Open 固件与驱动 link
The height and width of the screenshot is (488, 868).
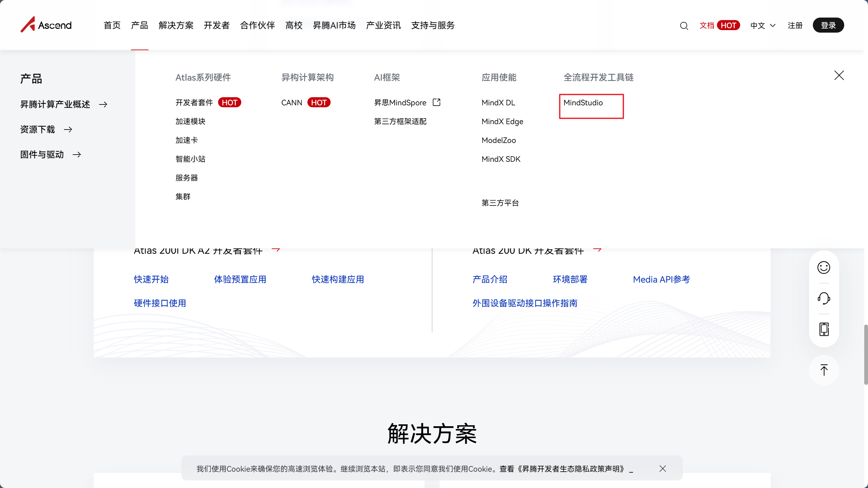[x=42, y=155]
